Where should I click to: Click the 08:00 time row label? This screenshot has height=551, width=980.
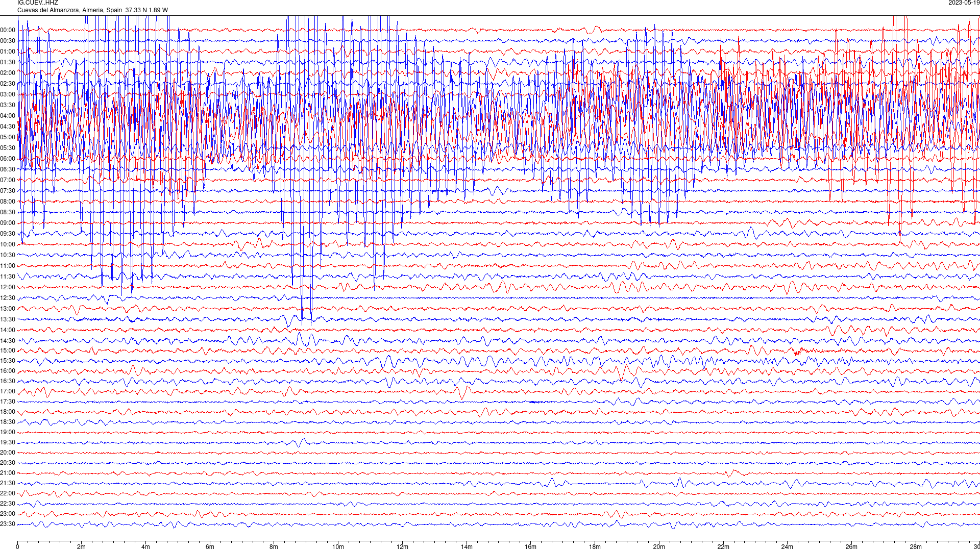coord(8,202)
